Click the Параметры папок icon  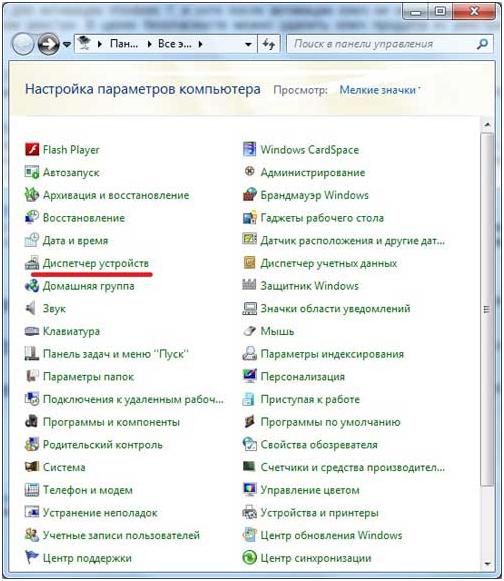[32, 376]
